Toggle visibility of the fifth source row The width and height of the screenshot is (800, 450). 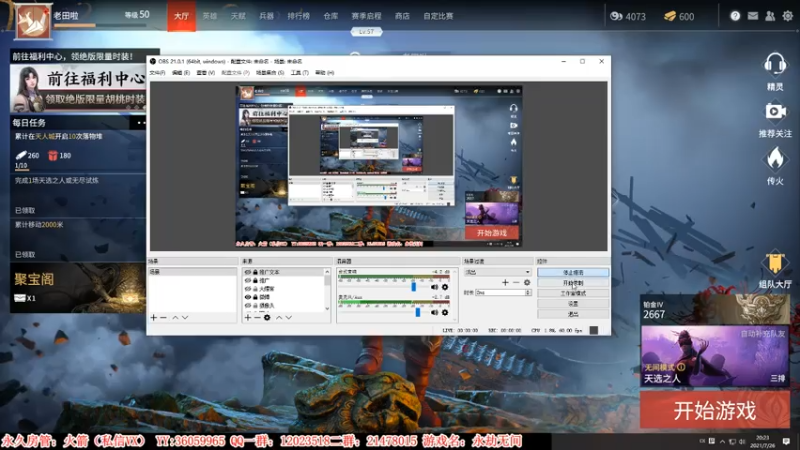pos(248,305)
